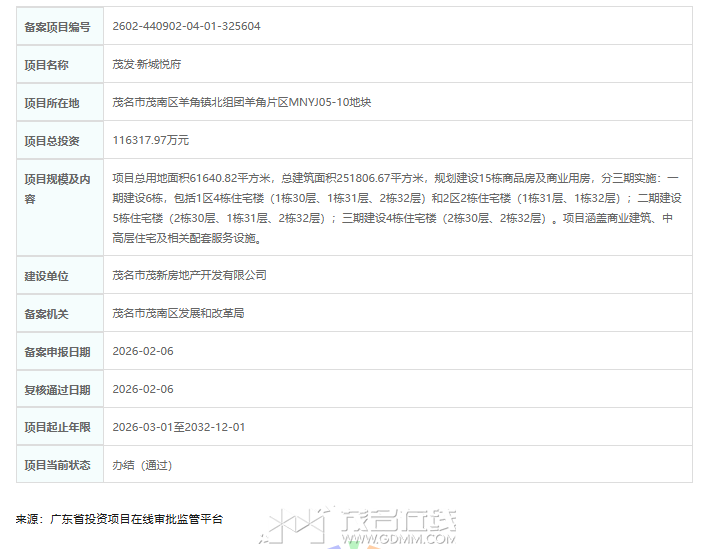Click the authority 茂名市茂南区发展和改革局

(179, 313)
